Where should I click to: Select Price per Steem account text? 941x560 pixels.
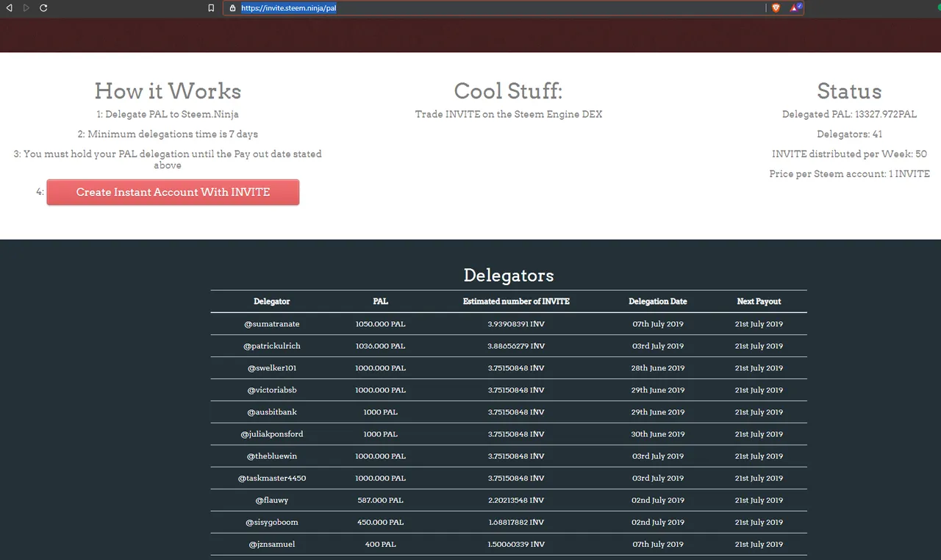(849, 173)
